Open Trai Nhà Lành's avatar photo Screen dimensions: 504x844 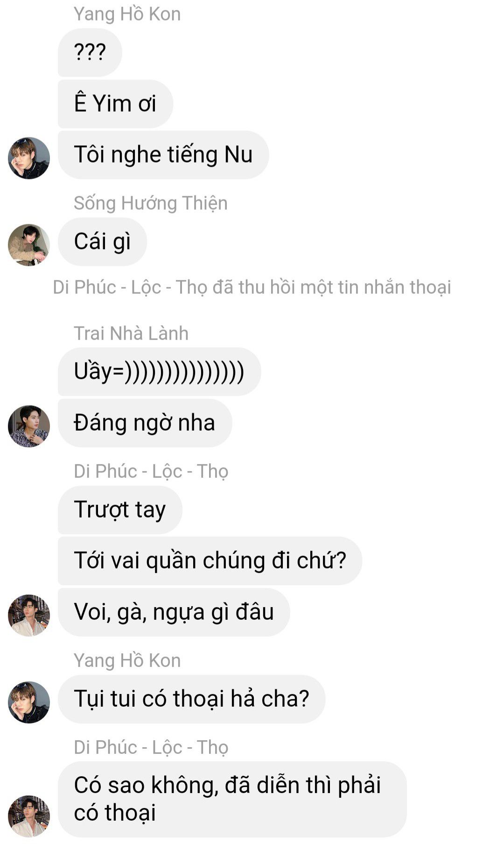[29, 426]
